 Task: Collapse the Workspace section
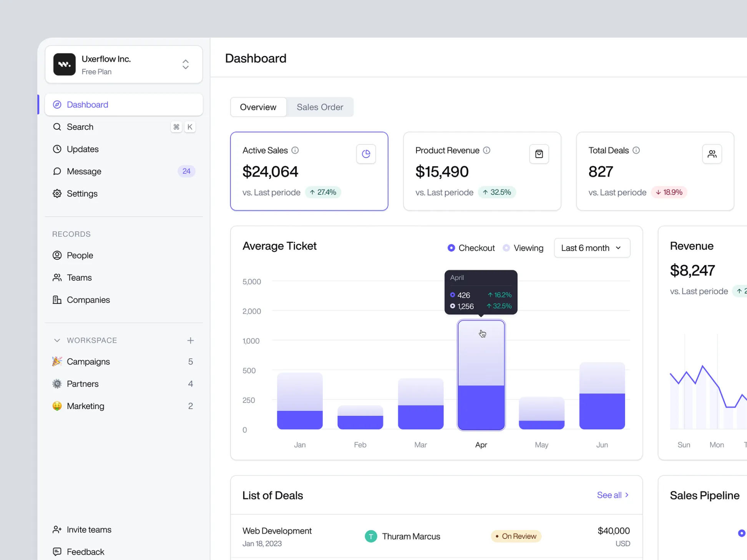coord(56,340)
